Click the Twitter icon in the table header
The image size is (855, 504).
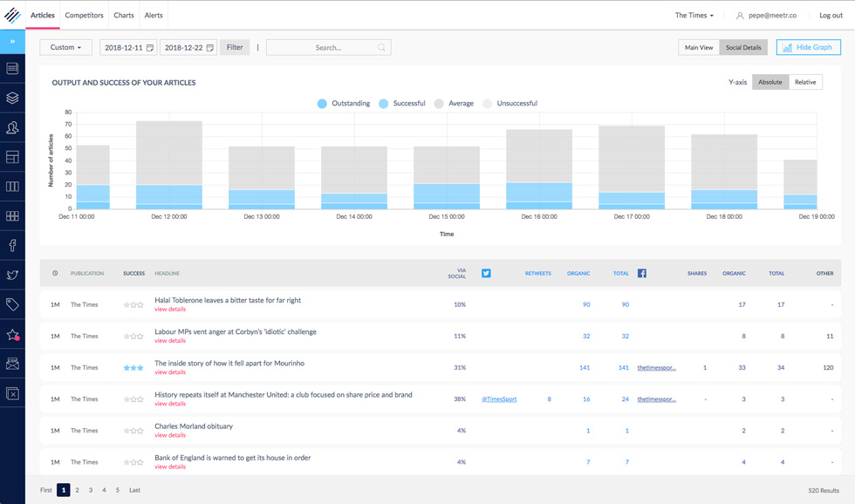pos(486,273)
